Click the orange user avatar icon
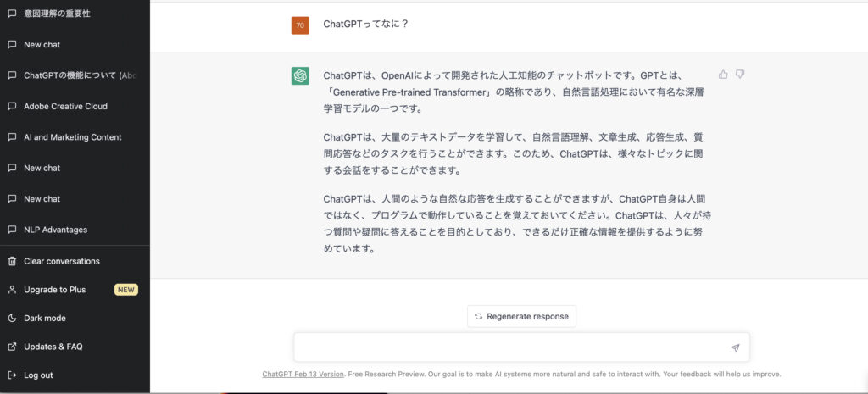 coord(300,25)
